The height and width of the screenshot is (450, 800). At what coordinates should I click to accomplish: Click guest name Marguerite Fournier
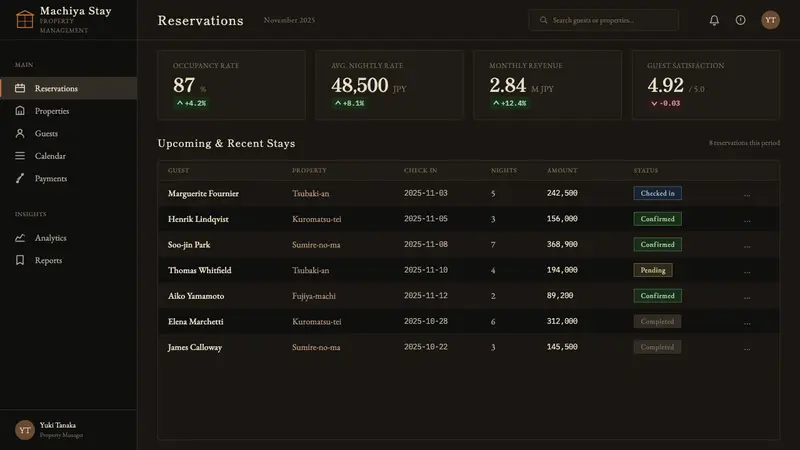click(203, 193)
